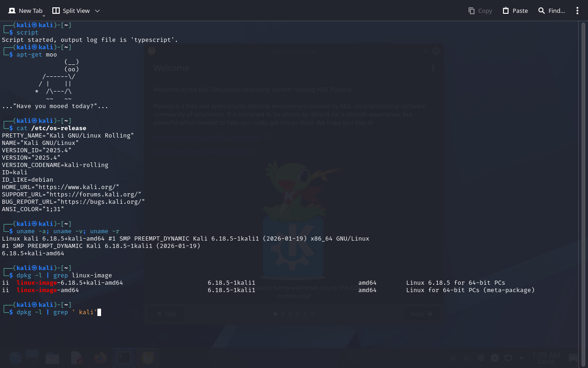Image resolution: width=588 pixels, height=368 pixels.
Task: Click the dimmed Skip button in Welcome dialog
Action: tap(166, 314)
